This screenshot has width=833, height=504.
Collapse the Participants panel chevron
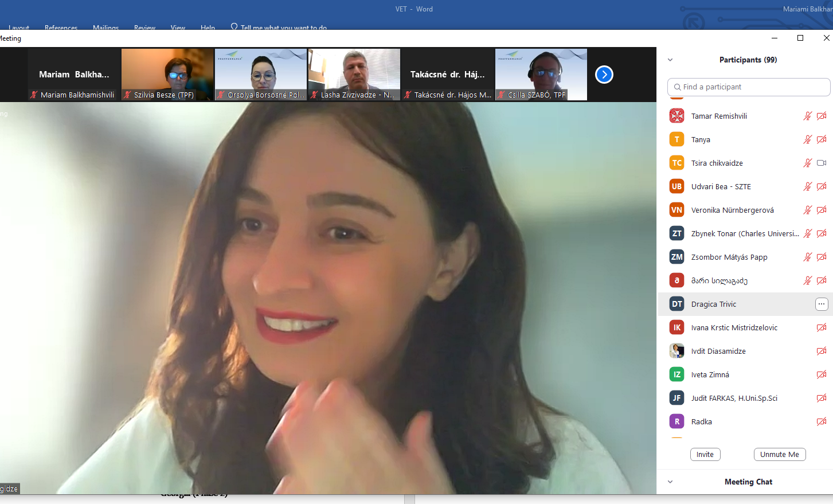(670, 60)
